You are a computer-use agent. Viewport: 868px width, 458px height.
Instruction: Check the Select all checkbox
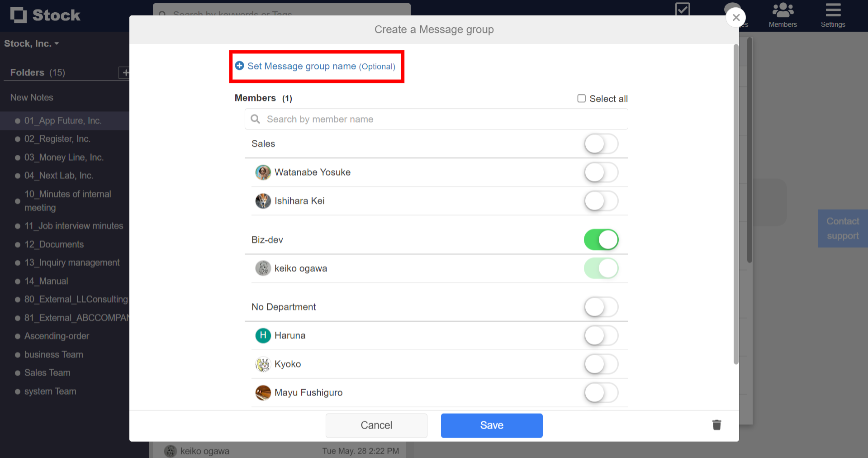pyautogui.click(x=581, y=98)
